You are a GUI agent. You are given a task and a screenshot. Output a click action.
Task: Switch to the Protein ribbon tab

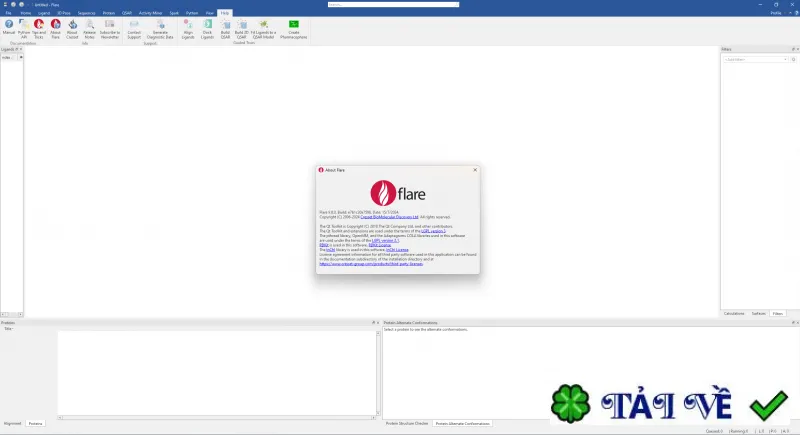tap(109, 13)
